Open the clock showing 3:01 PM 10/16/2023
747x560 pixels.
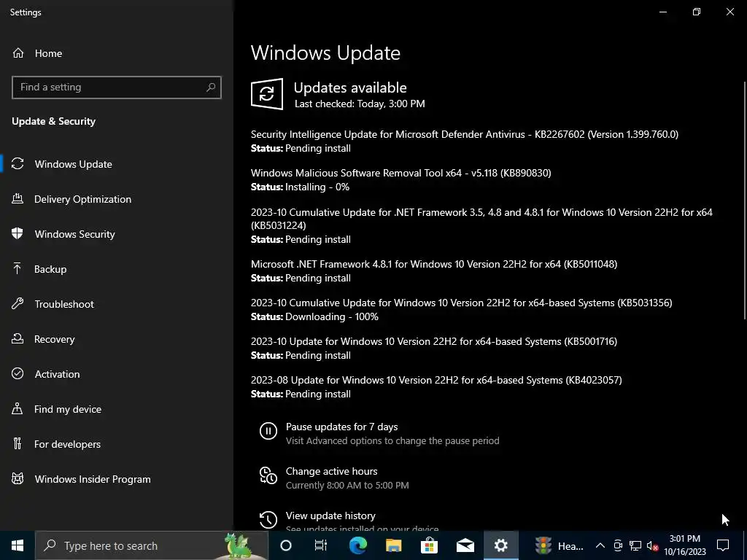pyautogui.click(x=684, y=545)
